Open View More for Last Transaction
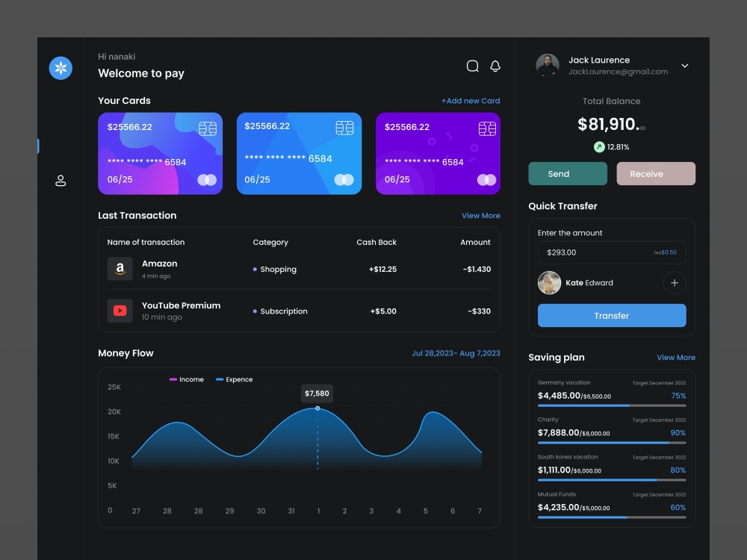This screenshot has width=747, height=560. (x=480, y=216)
